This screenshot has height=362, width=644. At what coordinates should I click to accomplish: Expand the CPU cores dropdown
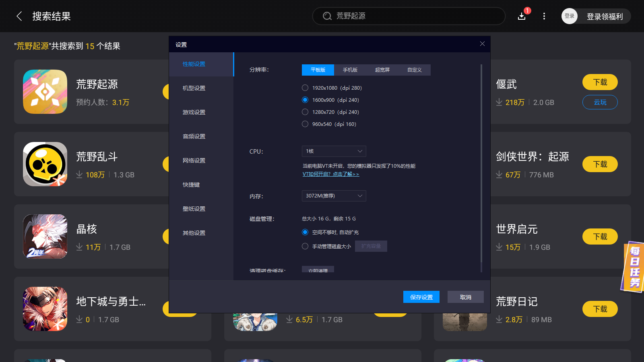pyautogui.click(x=334, y=151)
